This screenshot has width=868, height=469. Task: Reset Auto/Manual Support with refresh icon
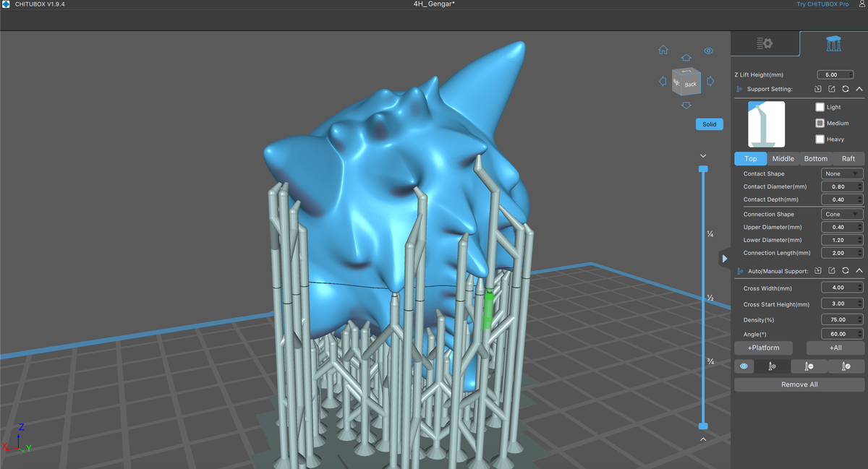click(x=846, y=270)
